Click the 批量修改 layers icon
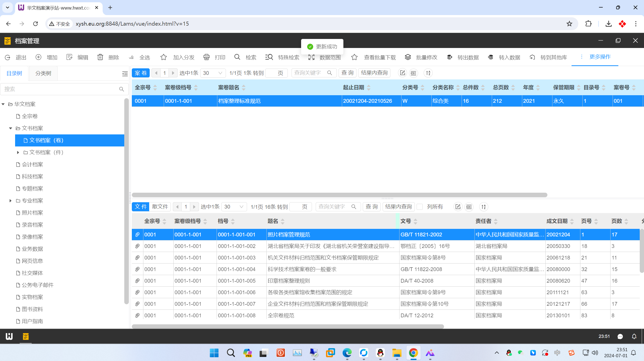Viewport: 644px width, 361px height. click(408, 57)
